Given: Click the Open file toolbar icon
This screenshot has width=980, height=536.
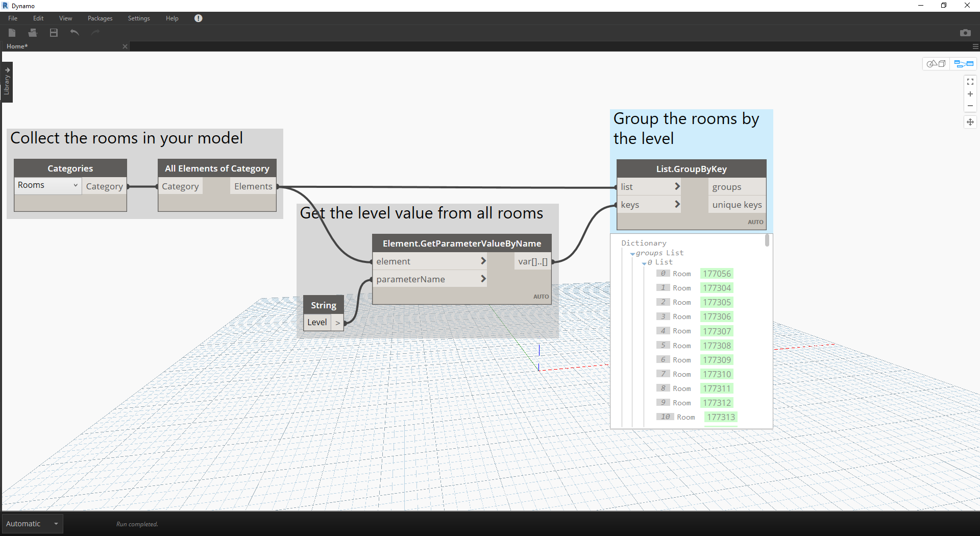Looking at the screenshot, I should pyautogui.click(x=33, y=33).
